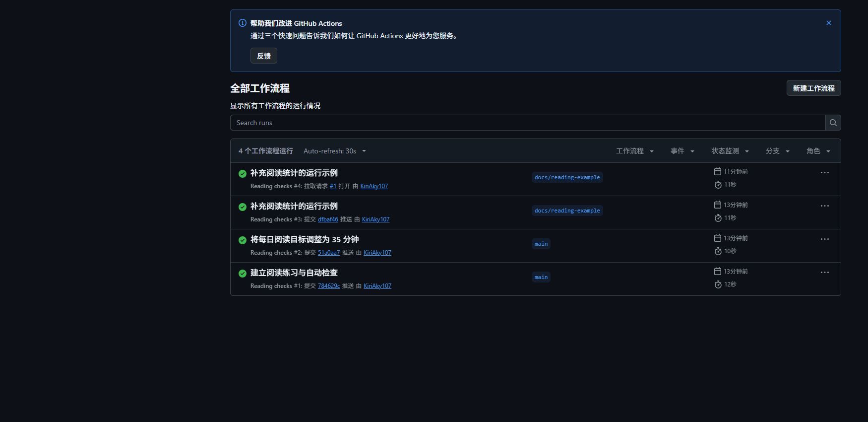Click main branch label of run #1
868x422 pixels.
[x=541, y=277]
